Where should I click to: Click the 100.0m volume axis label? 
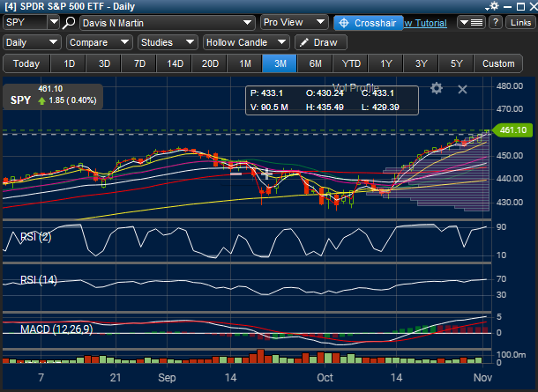point(511,355)
